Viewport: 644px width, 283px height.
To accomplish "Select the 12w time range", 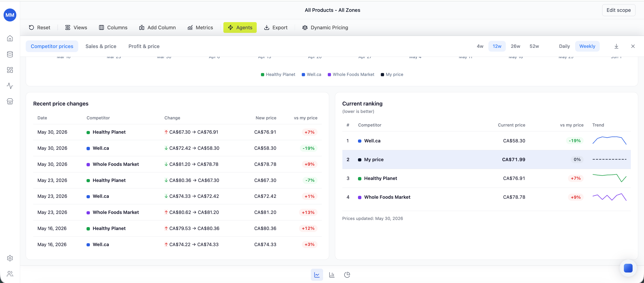I will click(497, 46).
